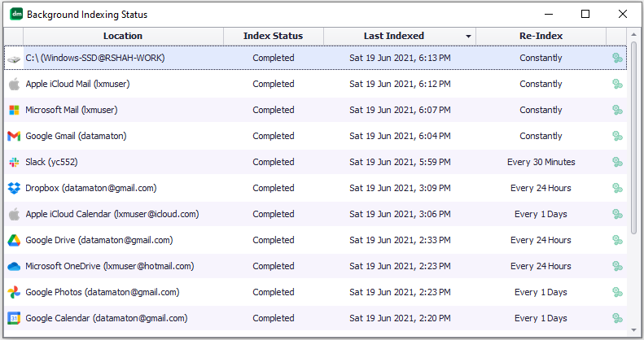Select the Google Gmail (datamaton) row
The width and height of the screenshot is (644, 340).
[x=315, y=136]
